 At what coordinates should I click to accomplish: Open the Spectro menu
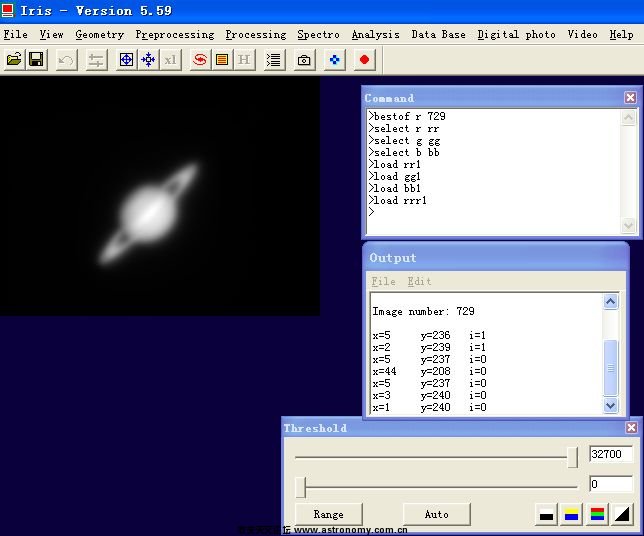coord(319,35)
